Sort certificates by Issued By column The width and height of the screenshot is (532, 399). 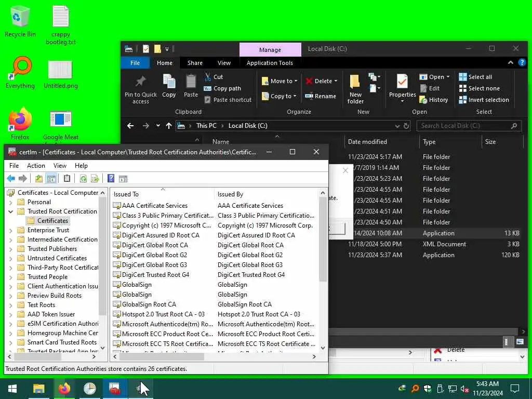(x=267, y=194)
